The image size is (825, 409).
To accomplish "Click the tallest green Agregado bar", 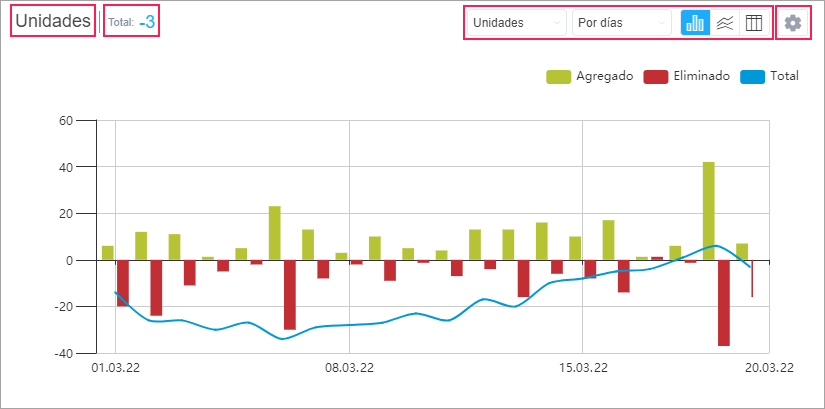I will (x=708, y=210).
